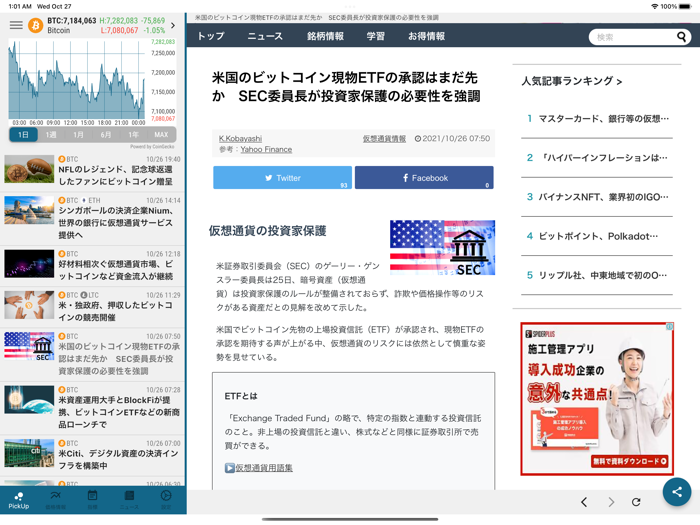Go forward with the browser forward arrow
700x525 pixels.
(x=611, y=502)
